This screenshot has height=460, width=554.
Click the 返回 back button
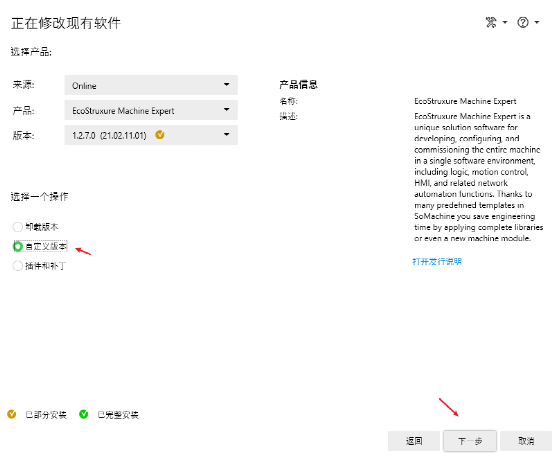(x=414, y=441)
